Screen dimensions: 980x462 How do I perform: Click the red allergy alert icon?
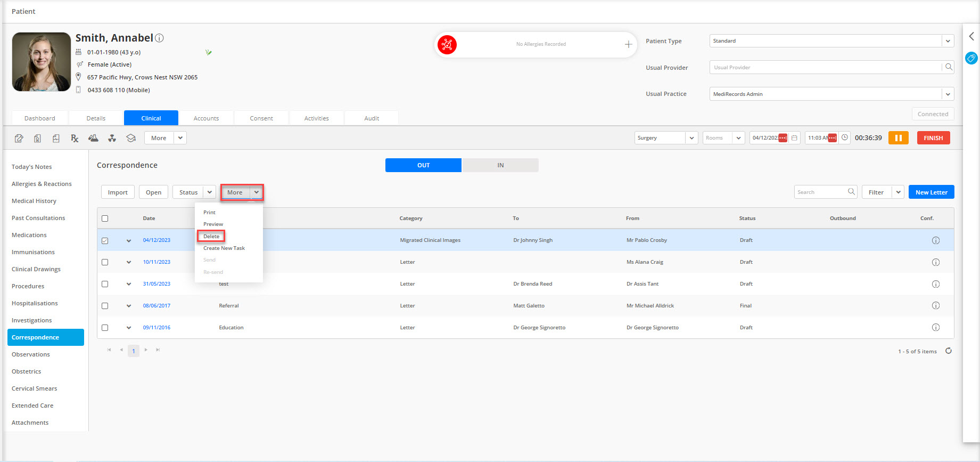[x=447, y=44]
